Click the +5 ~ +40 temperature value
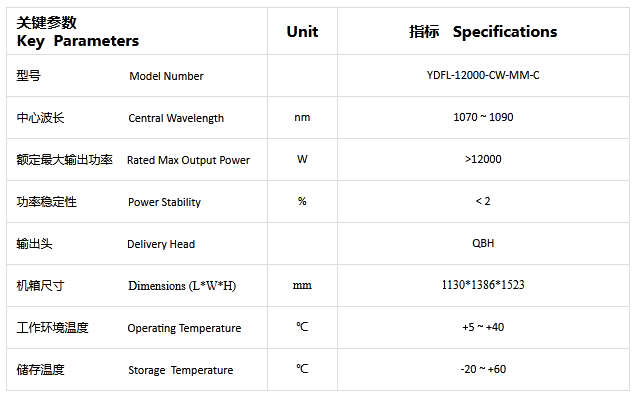 [x=483, y=327]
